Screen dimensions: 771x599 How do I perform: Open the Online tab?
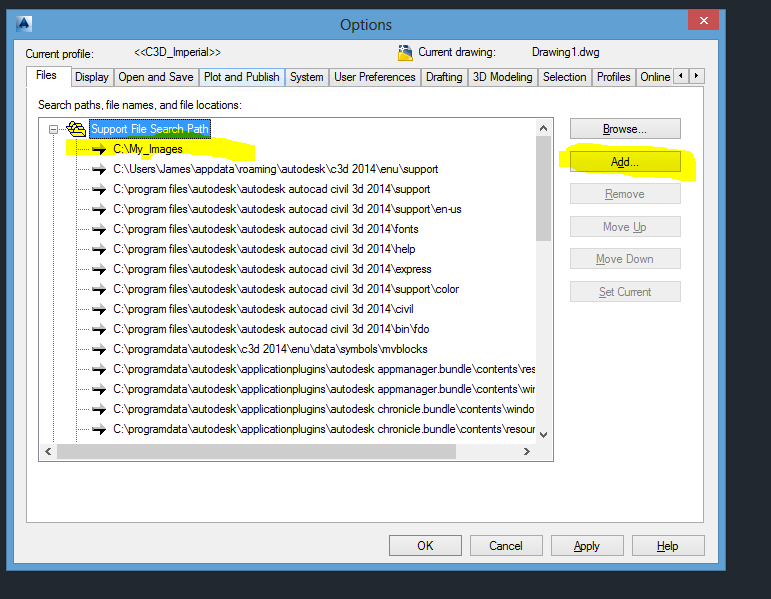click(x=655, y=77)
